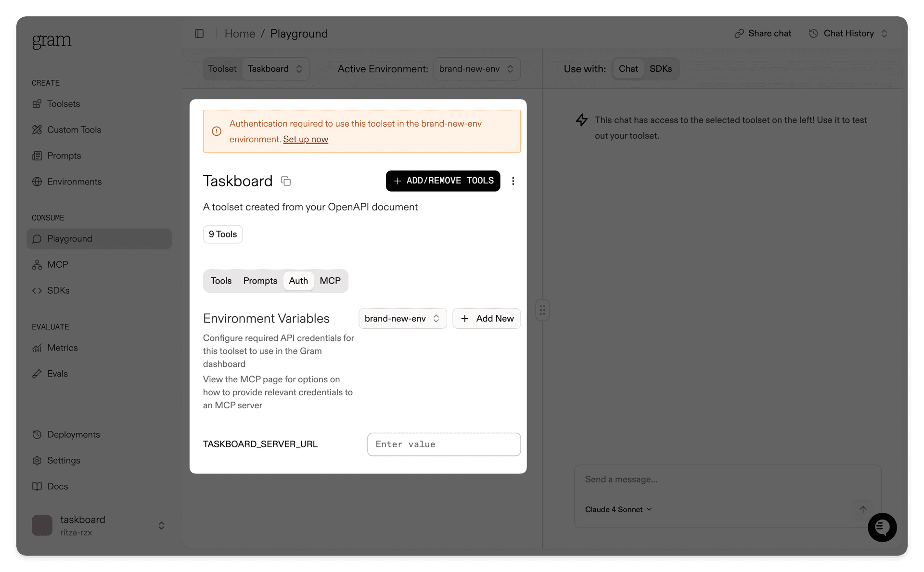
Task: Open the Claude 4 Sonnet model selector
Action: pyautogui.click(x=618, y=509)
